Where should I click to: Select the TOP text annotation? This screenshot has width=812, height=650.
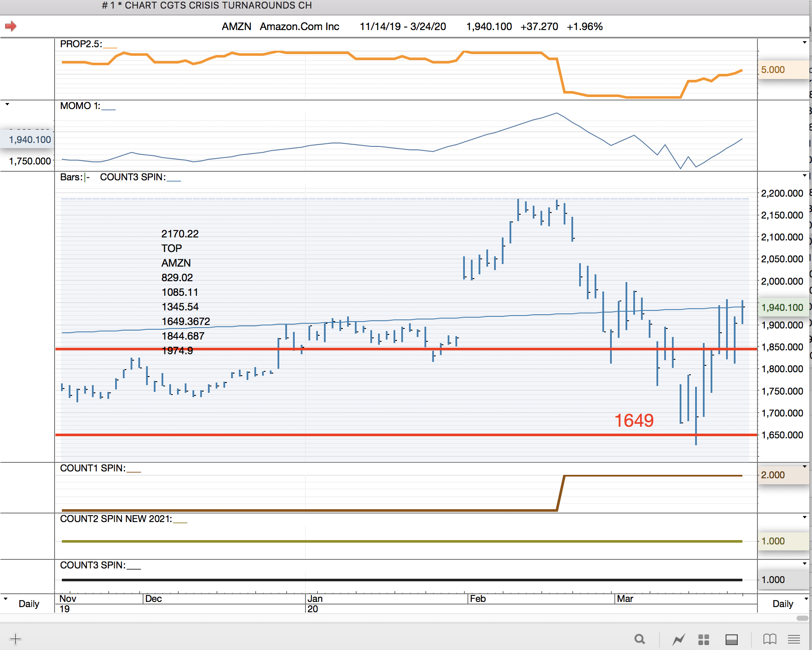click(x=172, y=249)
